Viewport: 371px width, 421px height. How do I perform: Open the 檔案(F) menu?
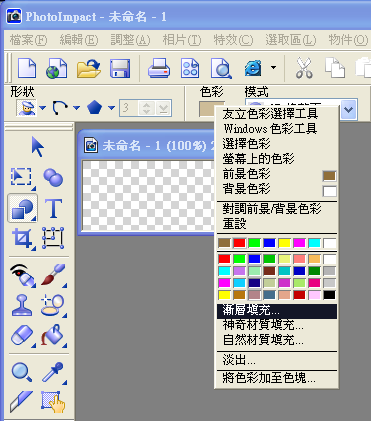click(x=28, y=40)
